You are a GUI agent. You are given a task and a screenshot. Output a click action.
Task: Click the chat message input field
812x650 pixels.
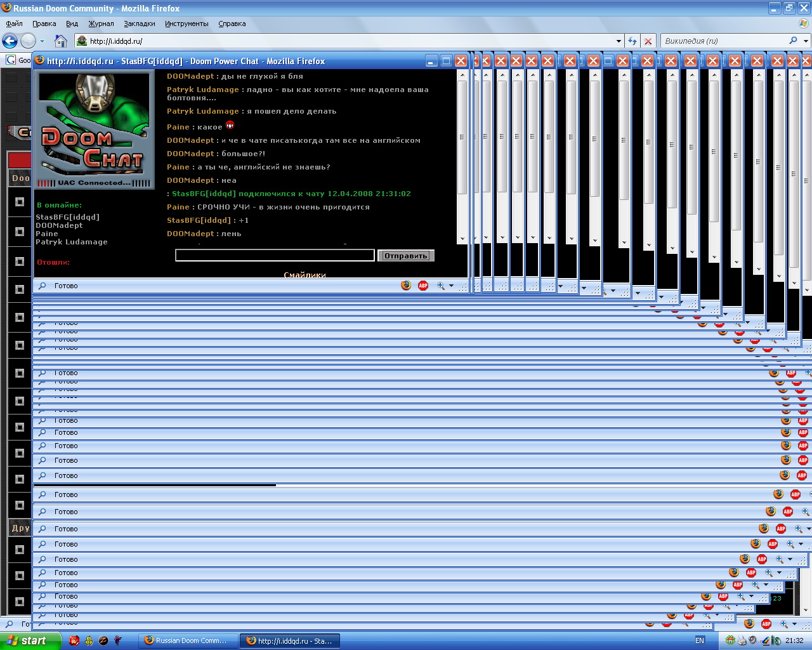pos(275,255)
